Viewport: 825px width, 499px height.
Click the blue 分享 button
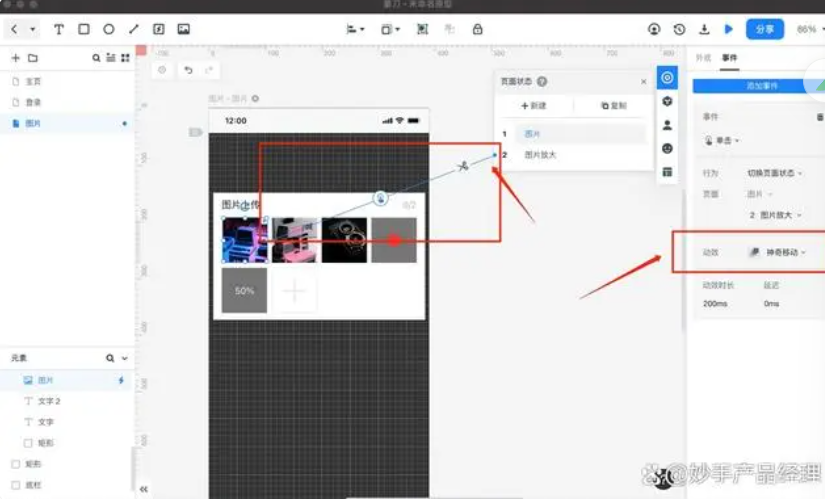(764, 29)
